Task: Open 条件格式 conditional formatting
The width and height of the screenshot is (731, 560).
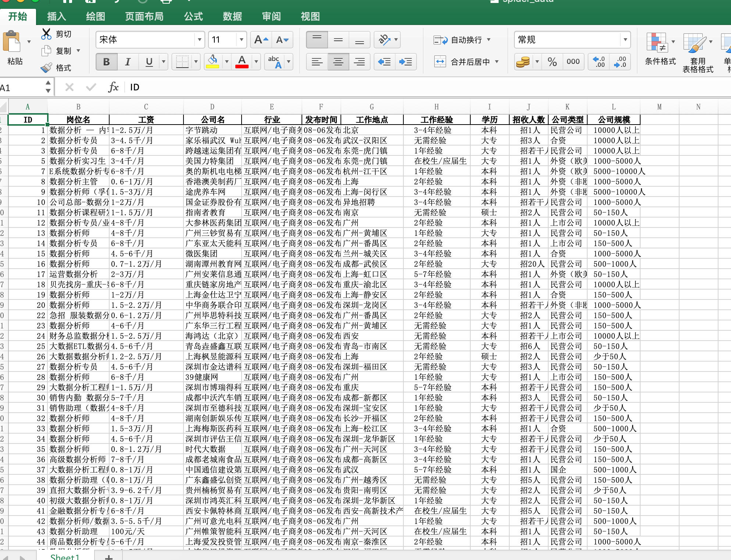Action: 659,51
